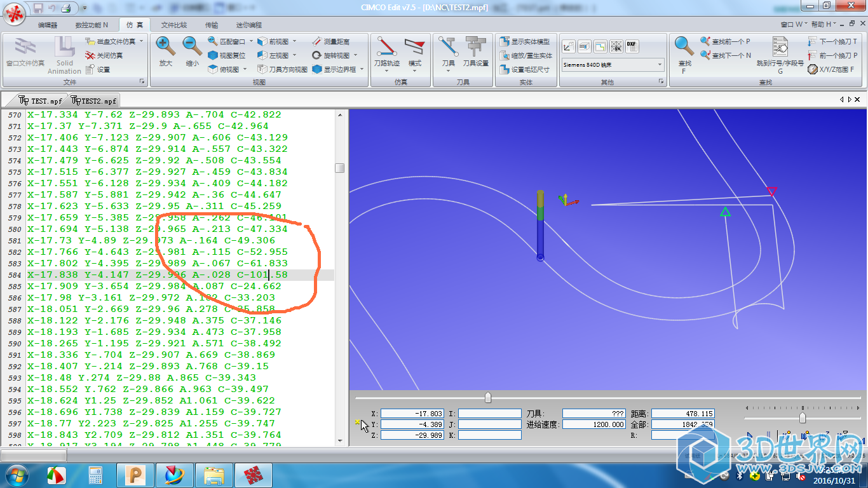Open the 窗口 W menu
The width and height of the screenshot is (868, 488).
pos(794,25)
